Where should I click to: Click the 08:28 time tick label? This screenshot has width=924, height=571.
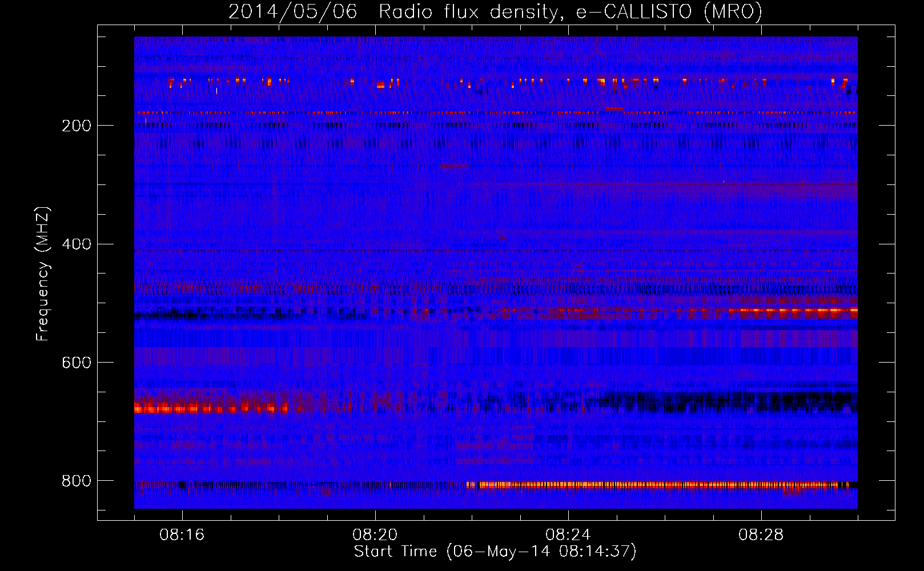761,534
